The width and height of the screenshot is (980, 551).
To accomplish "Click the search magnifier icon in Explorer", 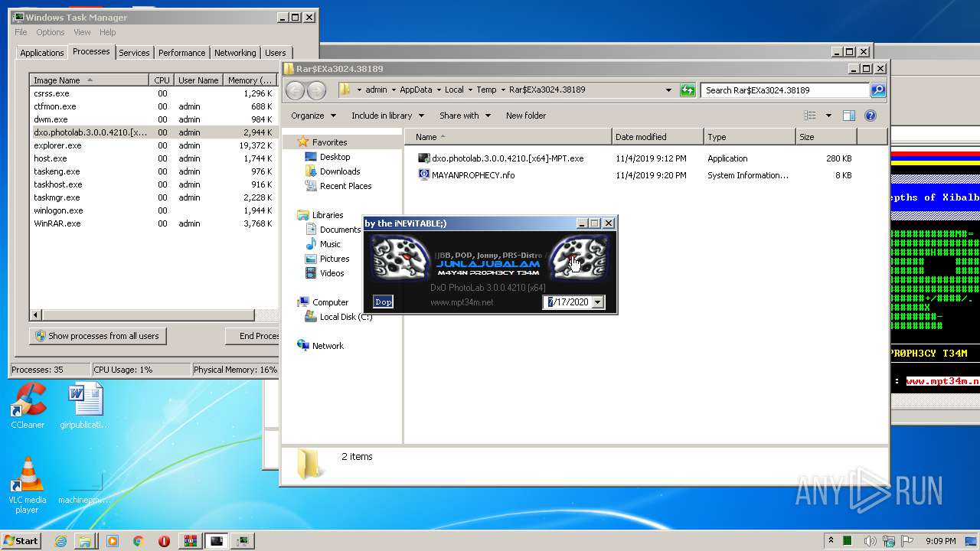I will pos(878,90).
